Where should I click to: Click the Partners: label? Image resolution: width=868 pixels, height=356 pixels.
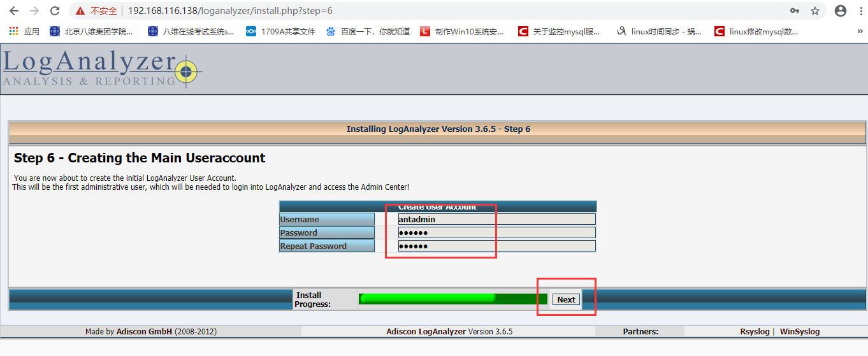pyautogui.click(x=640, y=331)
